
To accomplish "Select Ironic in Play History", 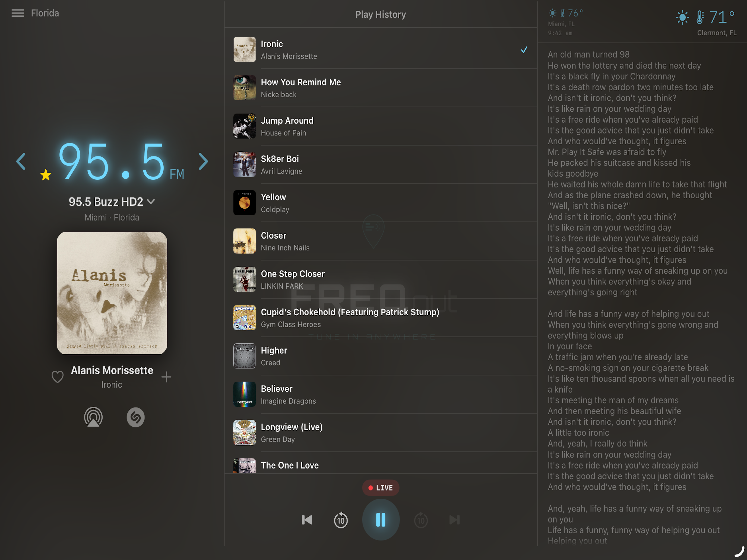I will pos(381,50).
